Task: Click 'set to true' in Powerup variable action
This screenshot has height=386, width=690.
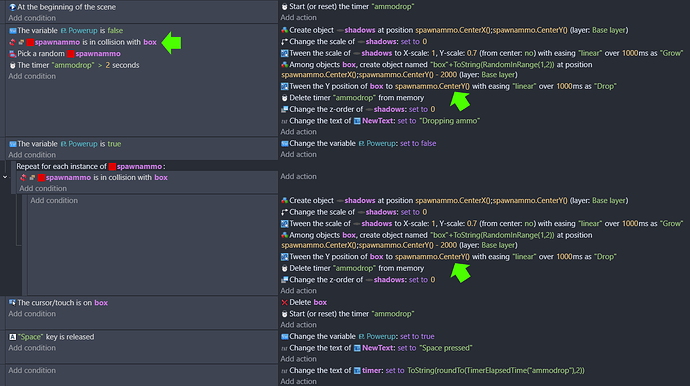Action: (x=418, y=336)
